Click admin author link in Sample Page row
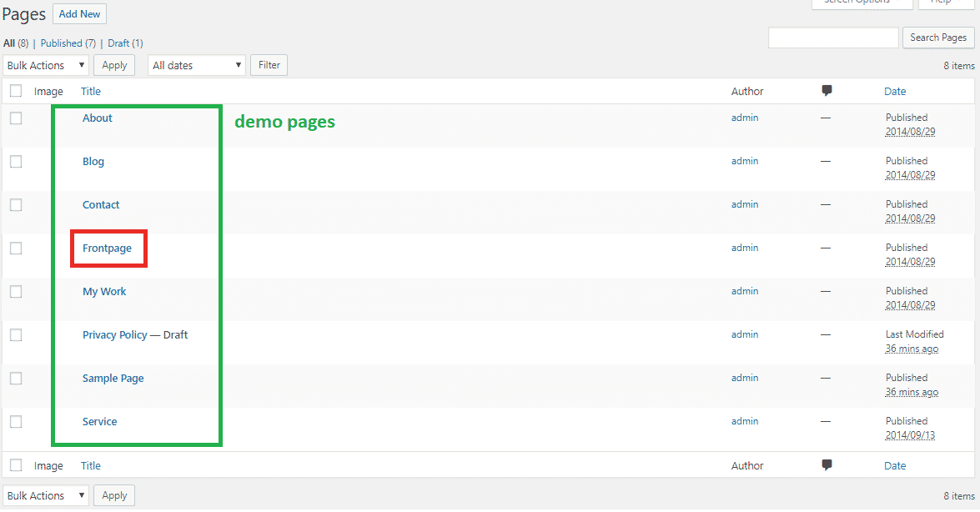980x512 pixels. click(x=744, y=378)
